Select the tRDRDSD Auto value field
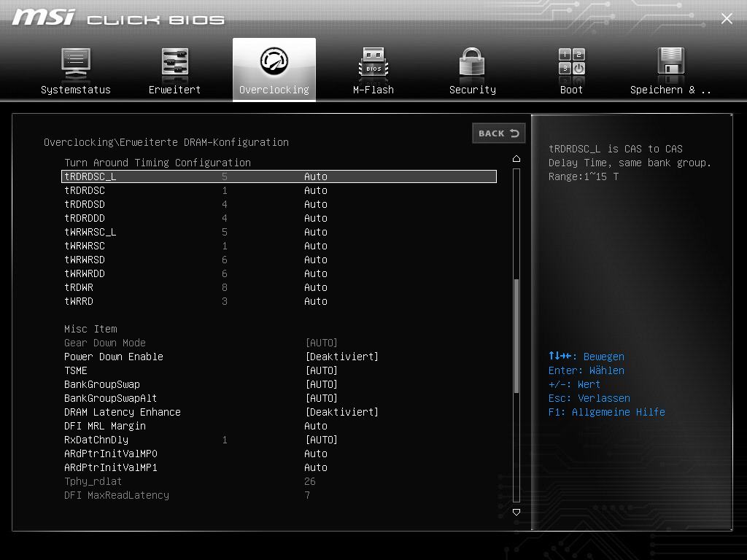The height and width of the screenshot is (560, 747). 316,204
